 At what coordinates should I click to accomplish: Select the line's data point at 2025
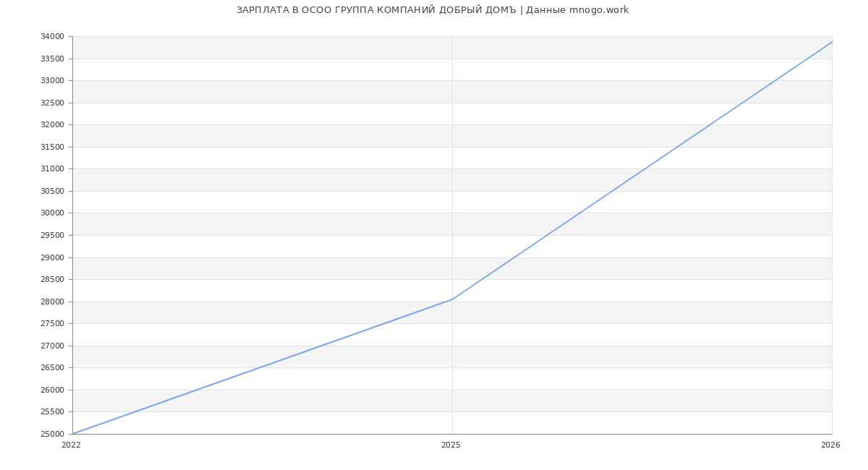point(452,299)
